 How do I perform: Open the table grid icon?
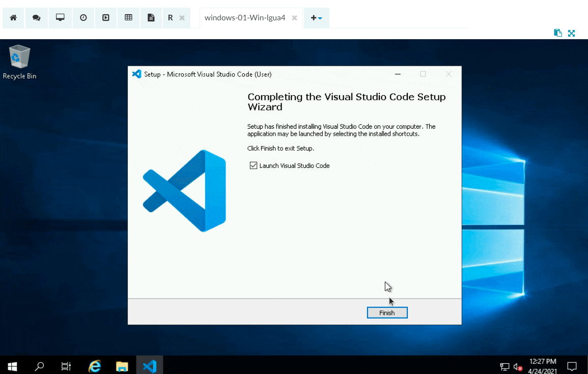click(x=129, y=18)
